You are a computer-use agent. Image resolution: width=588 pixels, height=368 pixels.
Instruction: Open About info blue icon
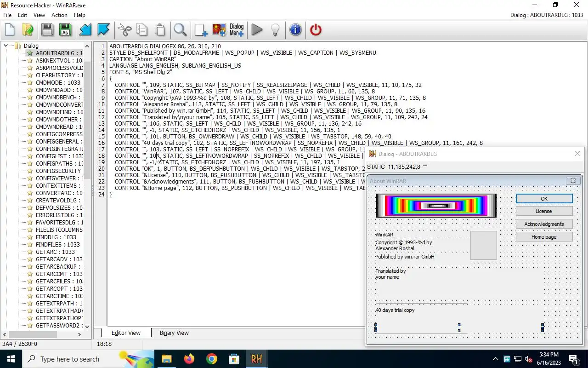click(x=295, y=30)
